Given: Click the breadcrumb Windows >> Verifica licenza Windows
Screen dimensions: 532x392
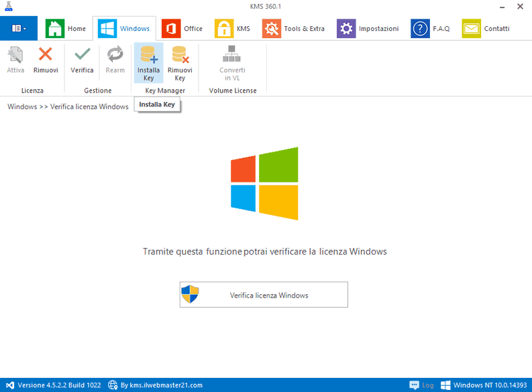Looking at the screenshot, I should tap(68, 107).
